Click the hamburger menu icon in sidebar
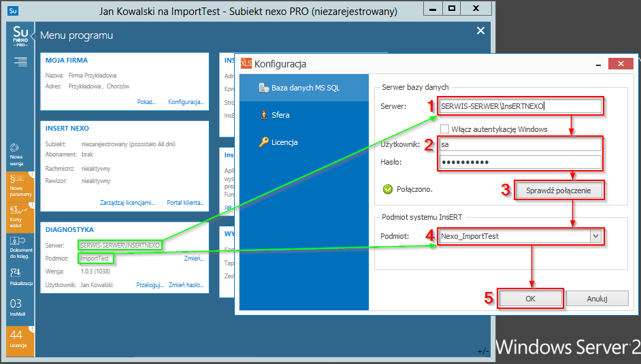 pyautogui.click(x=20, y=62)
